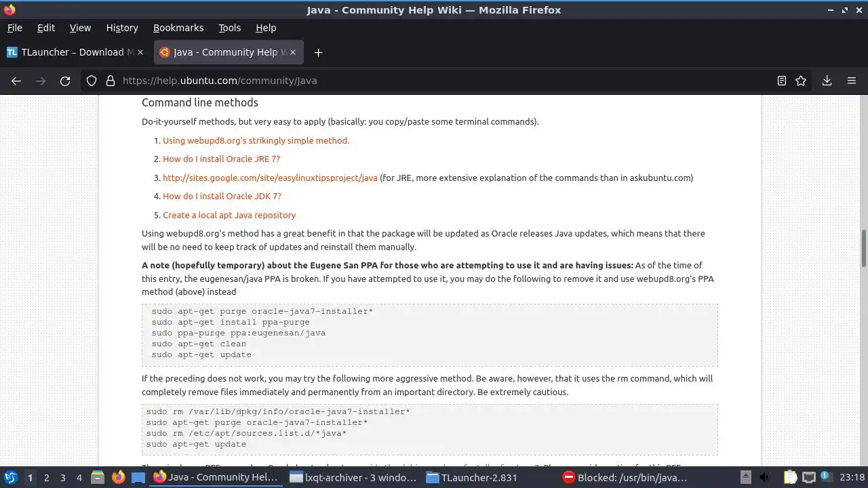Toggle reader view icon
Screen dimensions: 868x488
(781, 81)
